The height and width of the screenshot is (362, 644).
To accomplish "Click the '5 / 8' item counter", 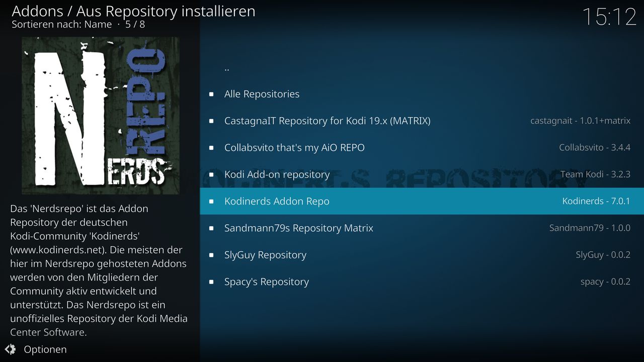I will 135,24.
